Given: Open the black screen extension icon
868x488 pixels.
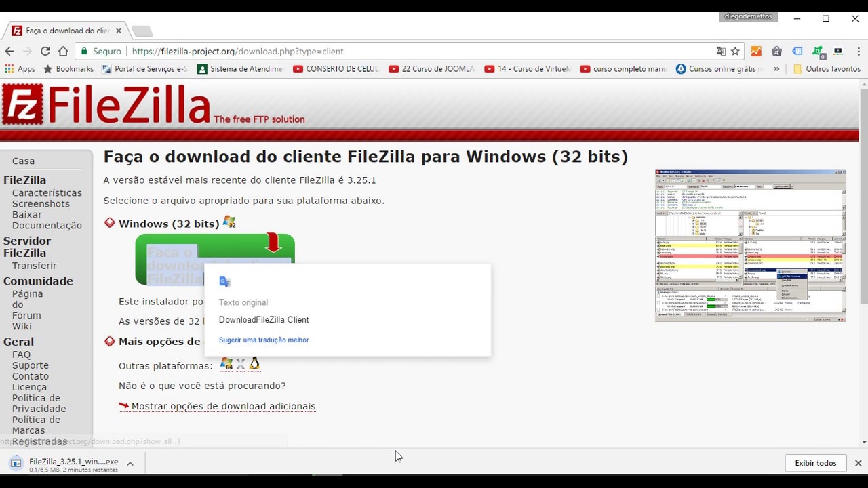Looking at the screenshot, I should 838,51.
